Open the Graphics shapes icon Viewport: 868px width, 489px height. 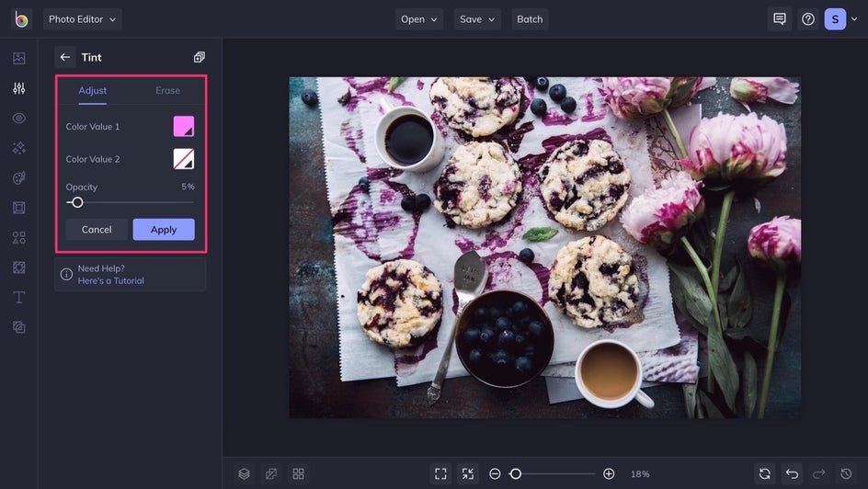18,237
